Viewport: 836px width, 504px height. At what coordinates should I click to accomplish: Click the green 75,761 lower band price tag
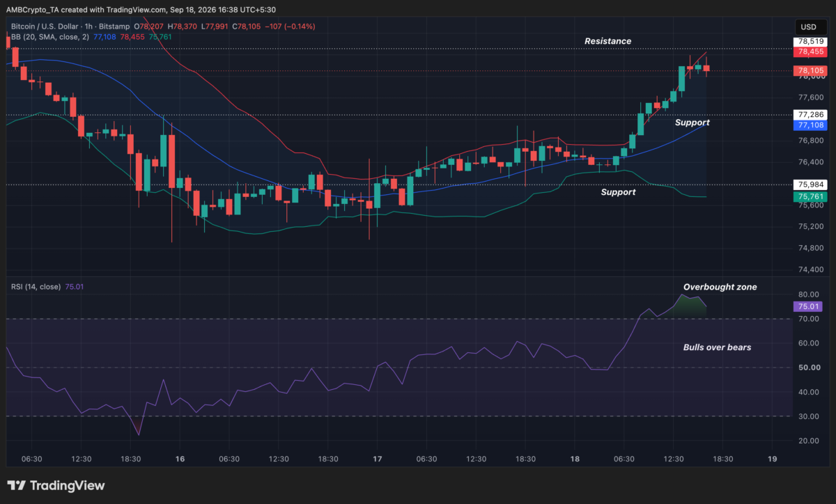point(808,197)
